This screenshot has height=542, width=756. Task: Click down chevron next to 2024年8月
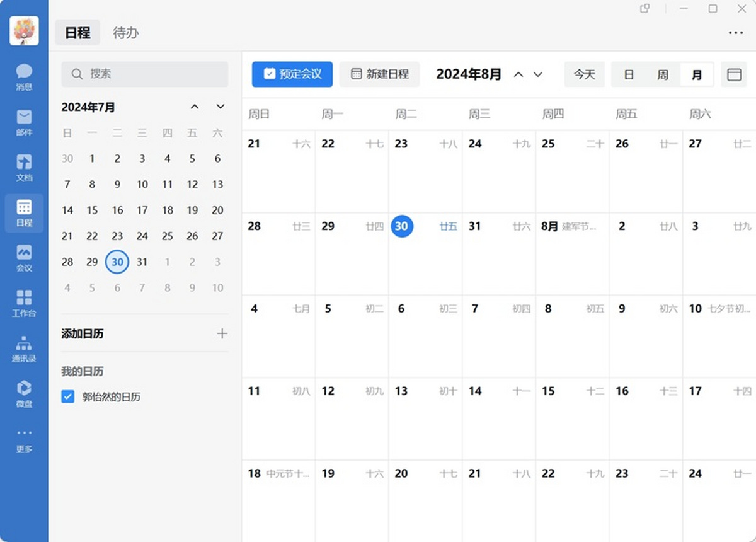pos(538,74)
